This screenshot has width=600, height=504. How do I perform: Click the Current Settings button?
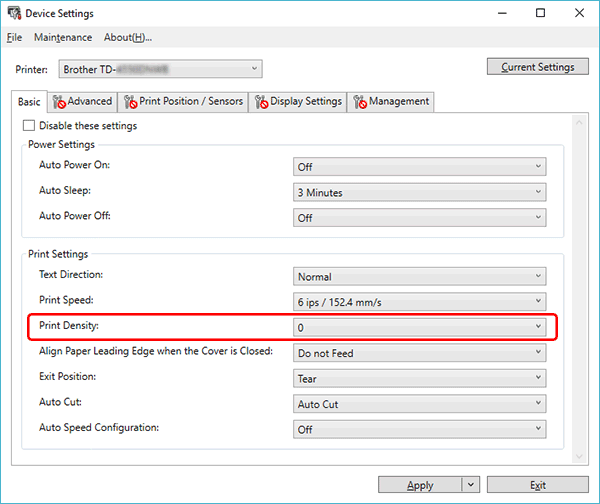[x=537, y=67]
